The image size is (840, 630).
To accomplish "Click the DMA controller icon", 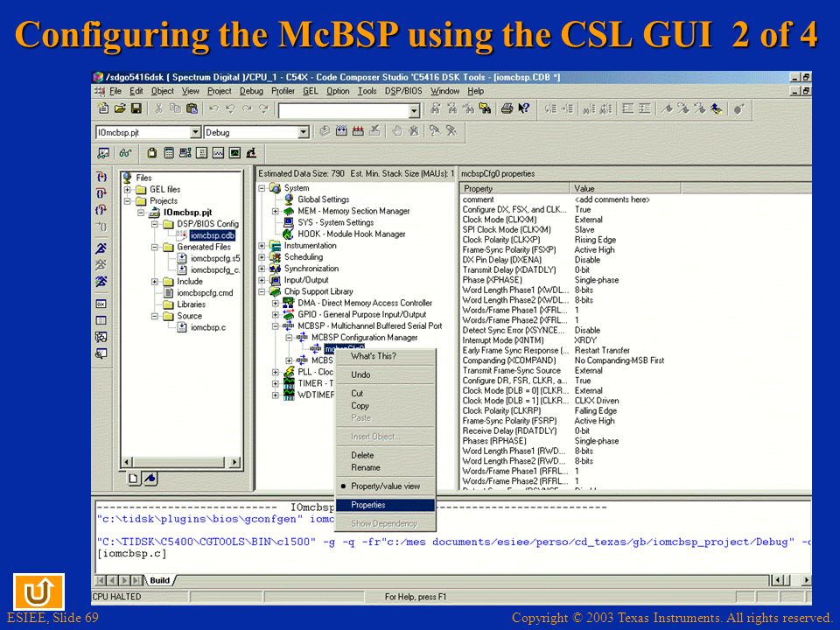I will [289, 303].
